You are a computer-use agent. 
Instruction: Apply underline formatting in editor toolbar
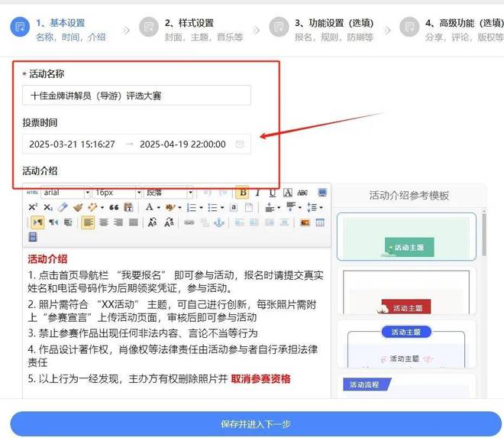(273, 193)
